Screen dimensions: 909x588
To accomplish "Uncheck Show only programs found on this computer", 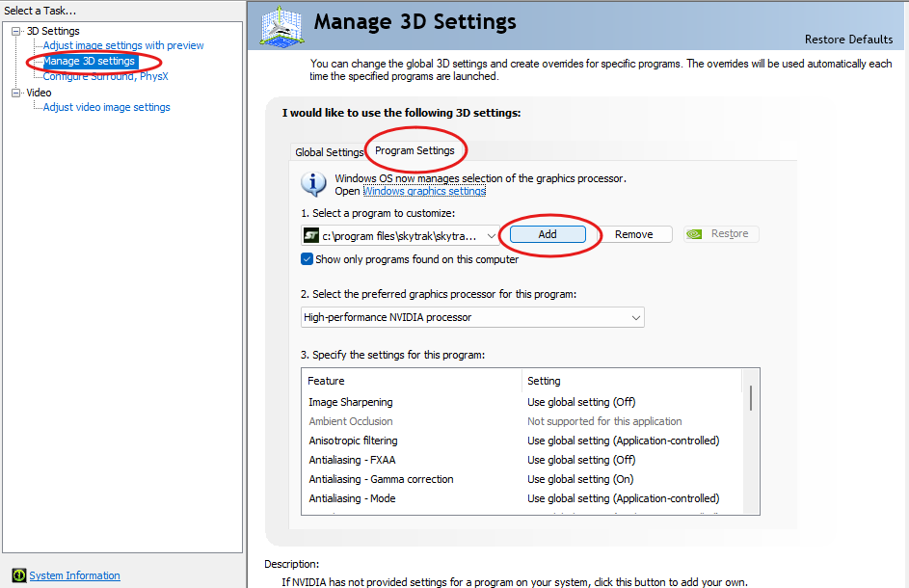I will [x=307, y=259].
